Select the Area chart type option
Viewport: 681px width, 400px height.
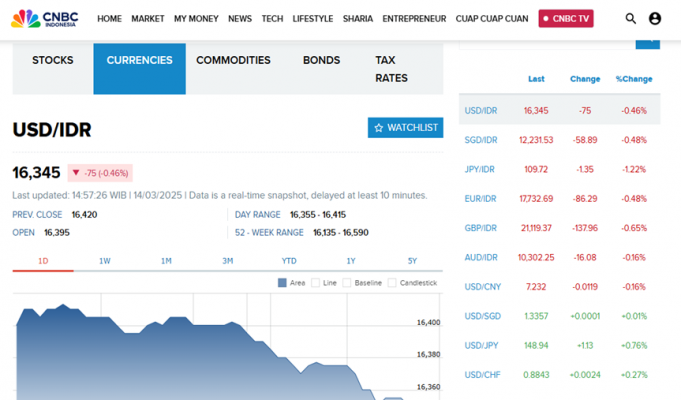point(283,283)
